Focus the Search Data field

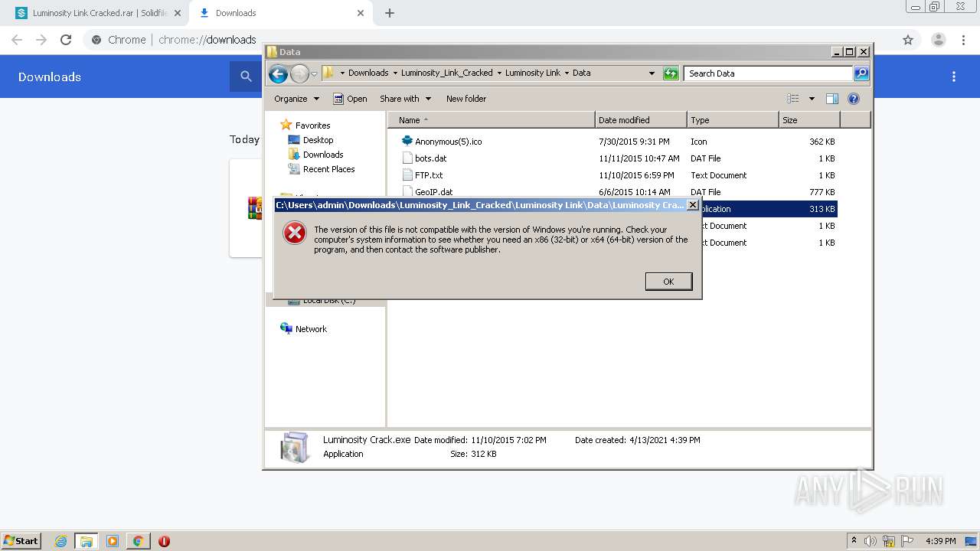pyautogui.click(x=768, y=73)
